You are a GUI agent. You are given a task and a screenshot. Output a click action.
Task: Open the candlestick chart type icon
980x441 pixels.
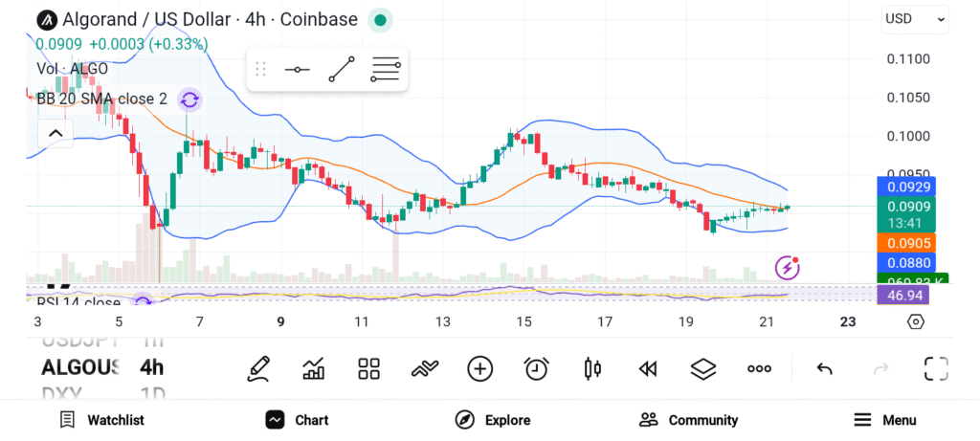click(592, 368)
